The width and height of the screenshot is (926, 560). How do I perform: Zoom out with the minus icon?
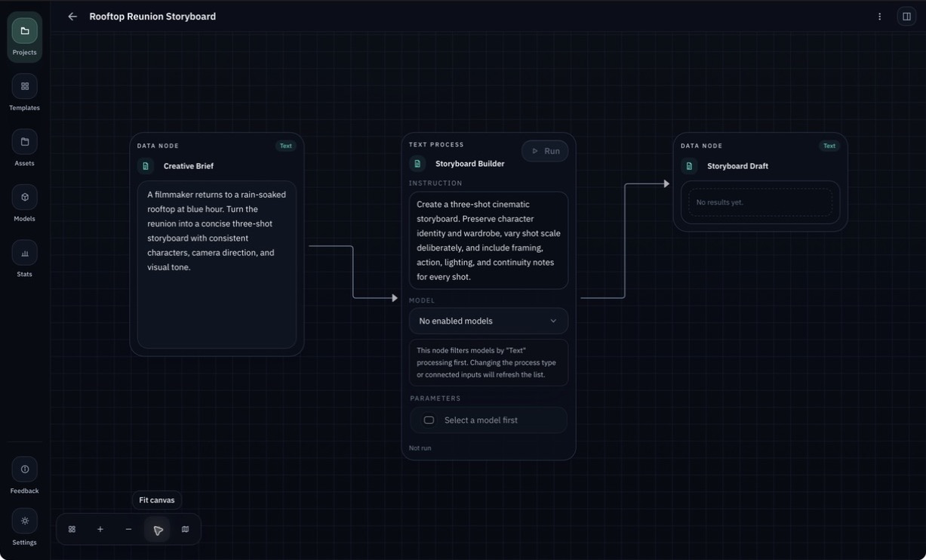pyautogui.click(x=128, y=529)
